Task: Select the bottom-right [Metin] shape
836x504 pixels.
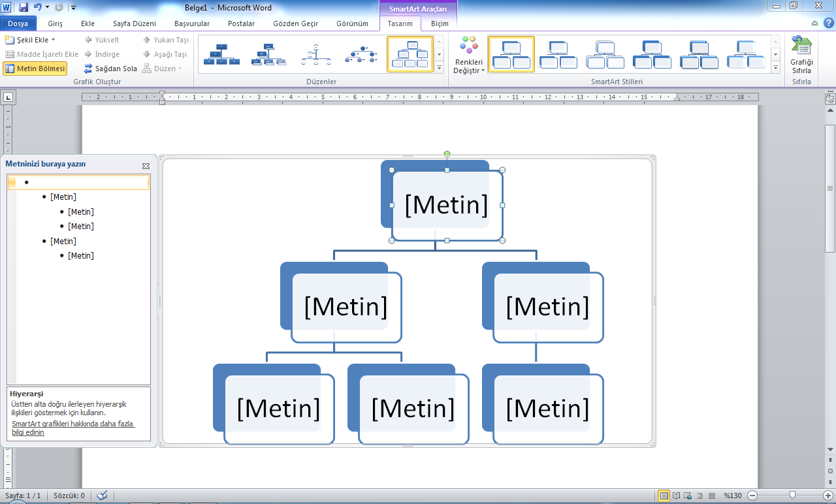Action: pyautogui.click(x=548, y=409)
